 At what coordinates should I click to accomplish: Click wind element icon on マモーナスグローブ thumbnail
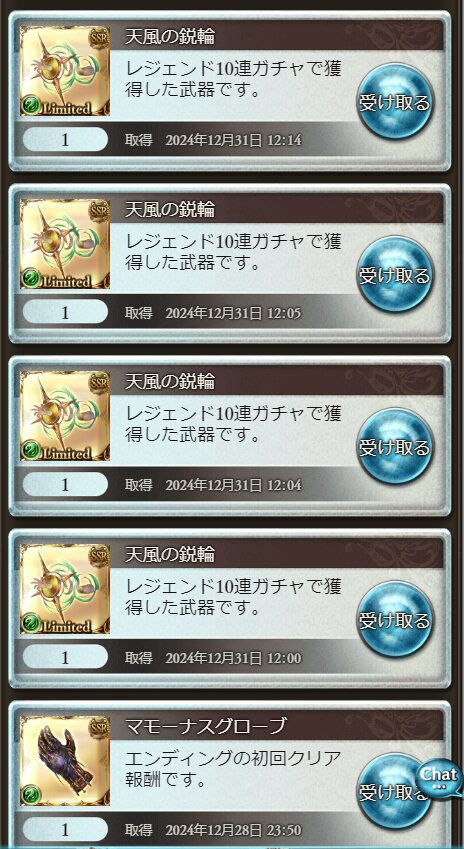click(x=32, y=795)
